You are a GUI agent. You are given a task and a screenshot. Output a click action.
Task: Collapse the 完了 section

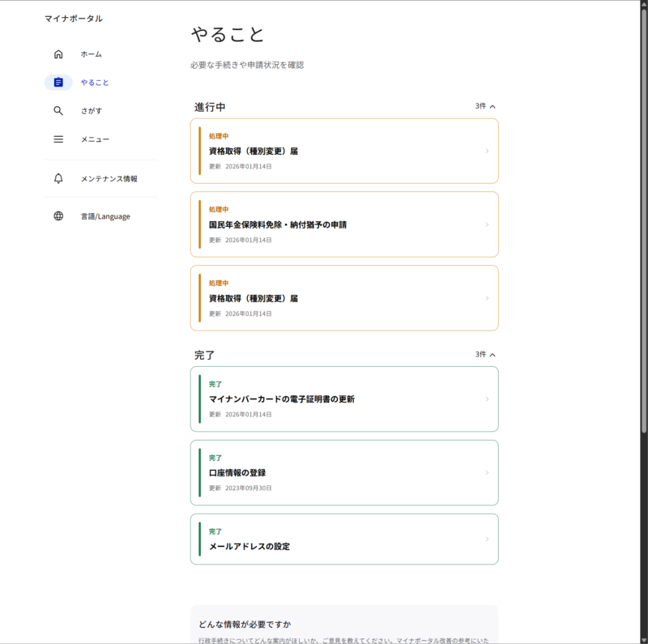(x=485, y=355)
